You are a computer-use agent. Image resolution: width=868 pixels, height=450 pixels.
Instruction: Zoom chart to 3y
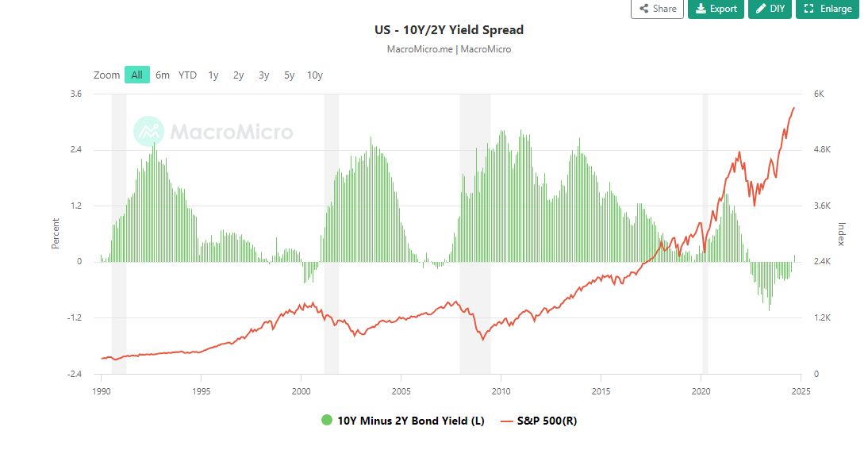click(263, 75)
